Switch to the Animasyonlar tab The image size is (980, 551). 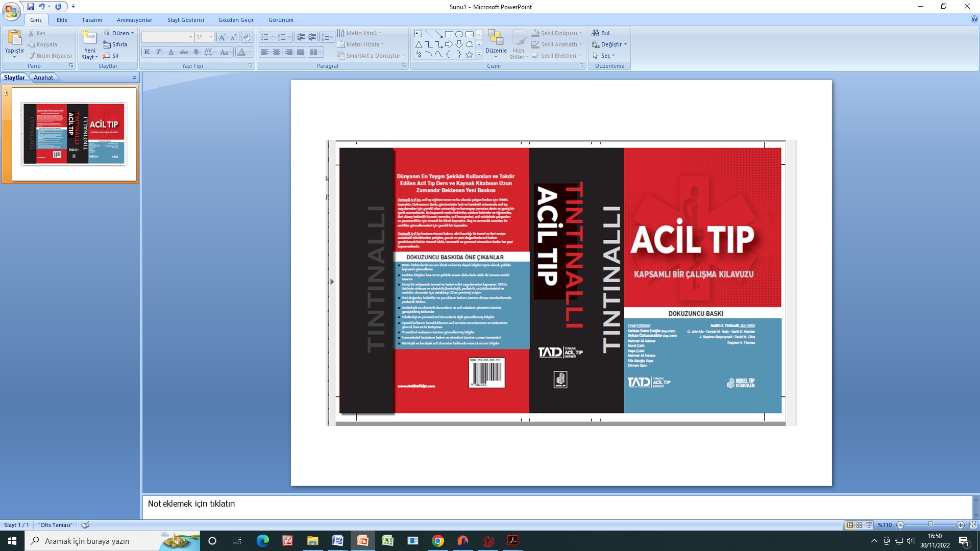[134, 20]
